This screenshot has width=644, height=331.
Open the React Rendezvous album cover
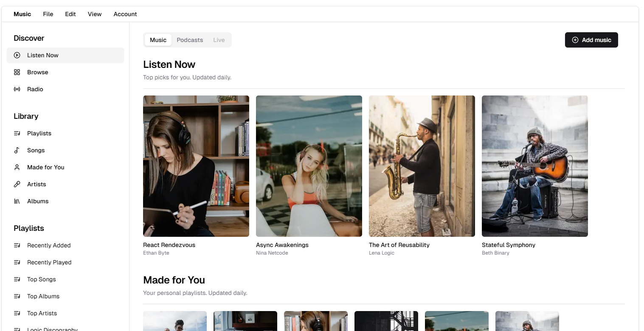[x=196, y=166]
